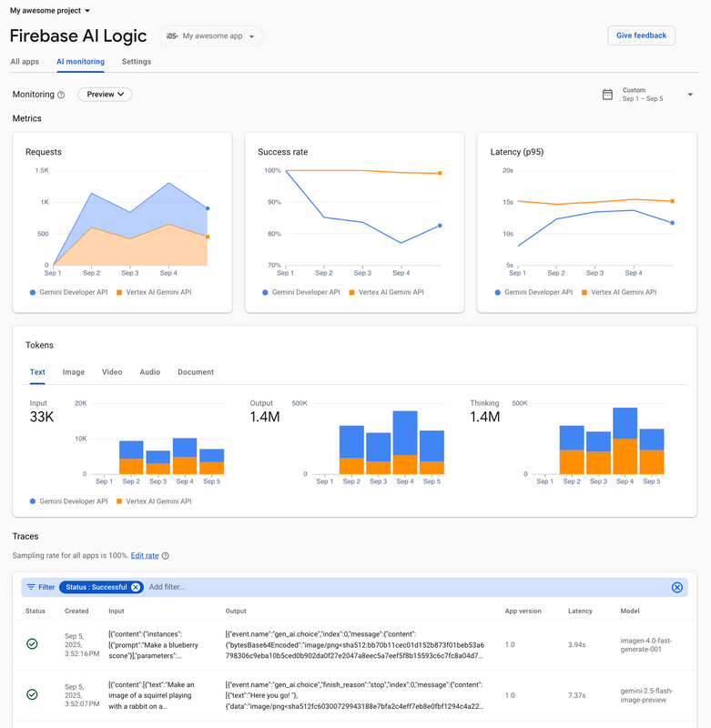
Task: Click the calendar icon for date range
Action: (x=607, y=95)
